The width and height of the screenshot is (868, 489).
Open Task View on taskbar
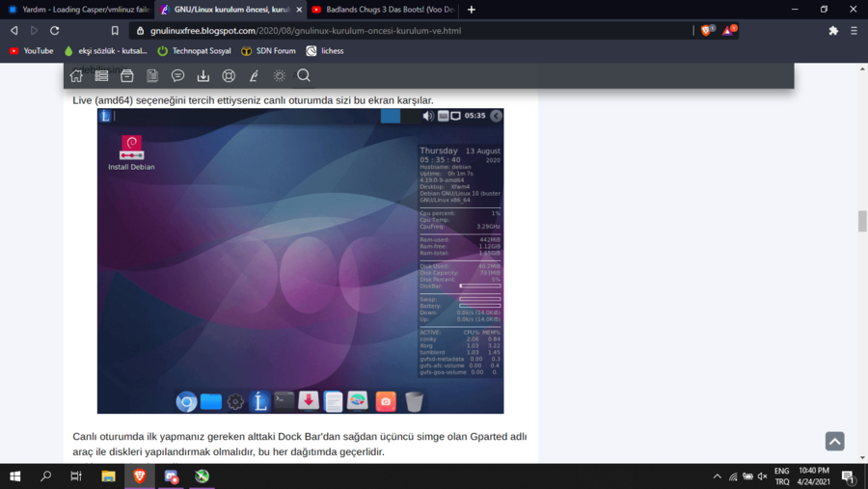(76, 476)
